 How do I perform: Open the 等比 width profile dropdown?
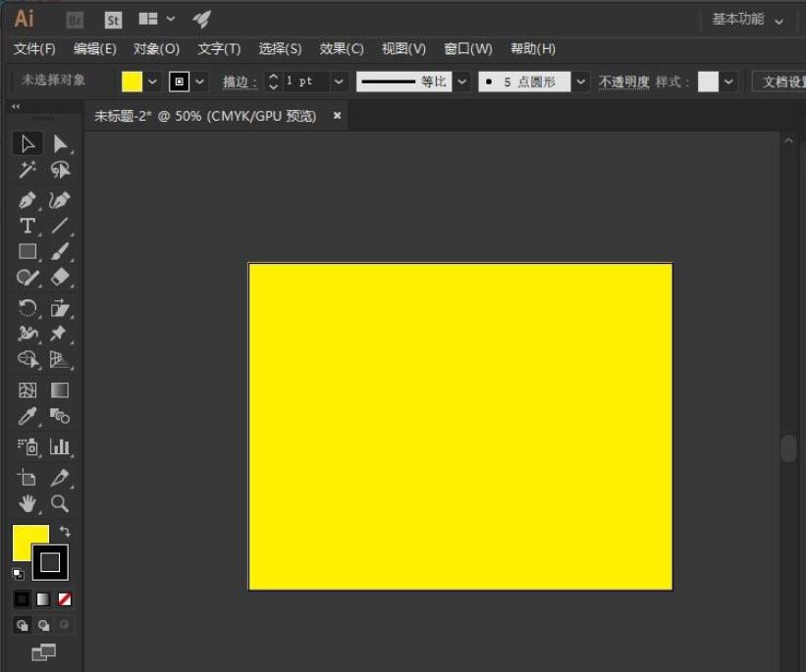(x=462, y=81)
